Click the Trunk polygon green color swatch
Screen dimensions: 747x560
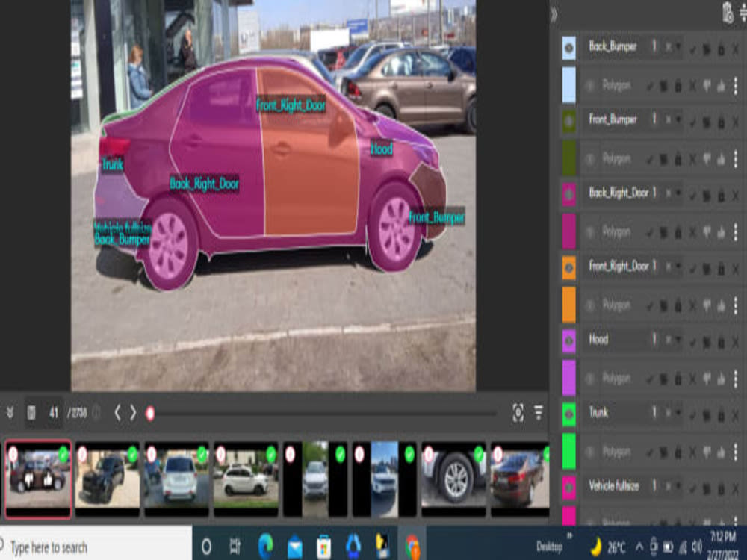tap(568, 452)
